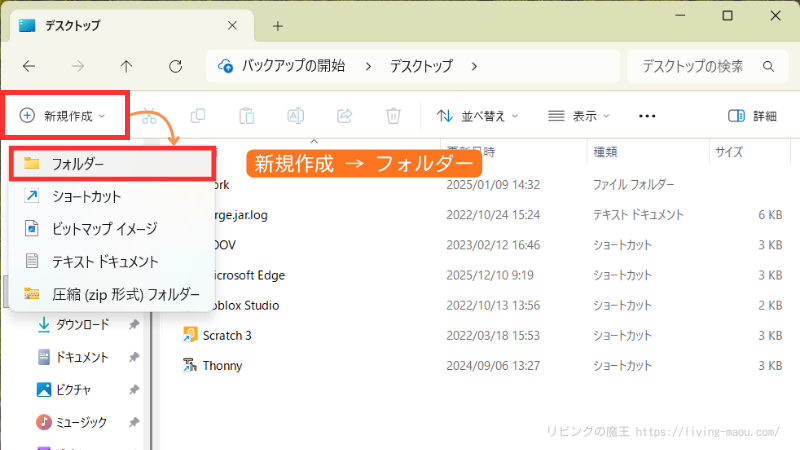This screenshot has height=450, width=800.
Task: Navigate back with the left arrow
Action: (x=29, y=66)
